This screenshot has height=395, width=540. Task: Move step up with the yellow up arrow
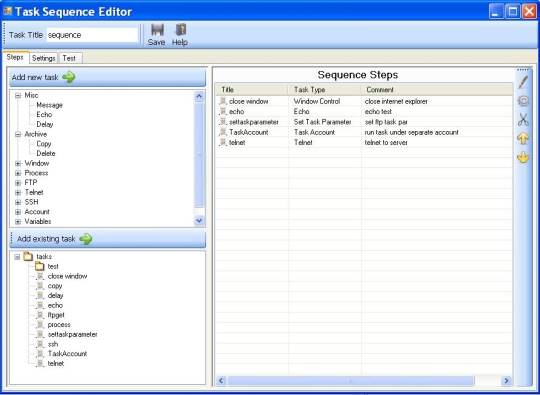click(523, 138)
